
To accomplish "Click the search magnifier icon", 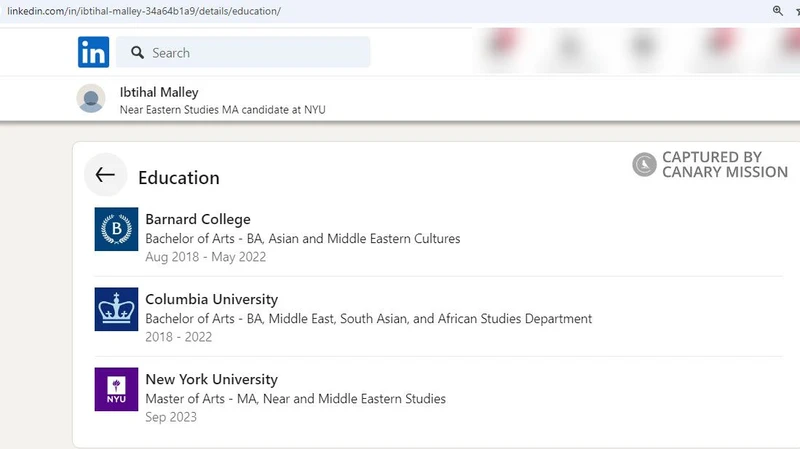I will (137, 53).
